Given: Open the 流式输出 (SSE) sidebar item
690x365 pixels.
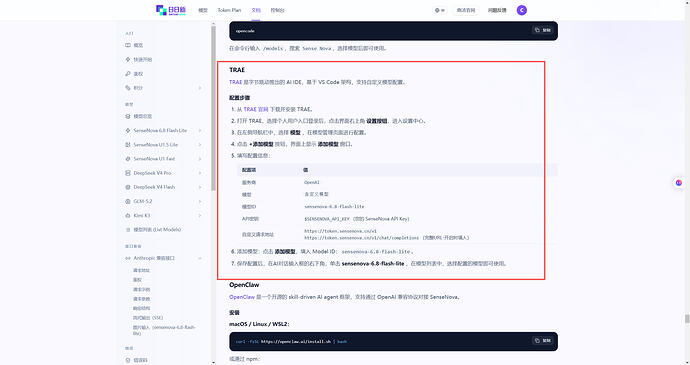Looking at the screenshot, I should (148, 317).
